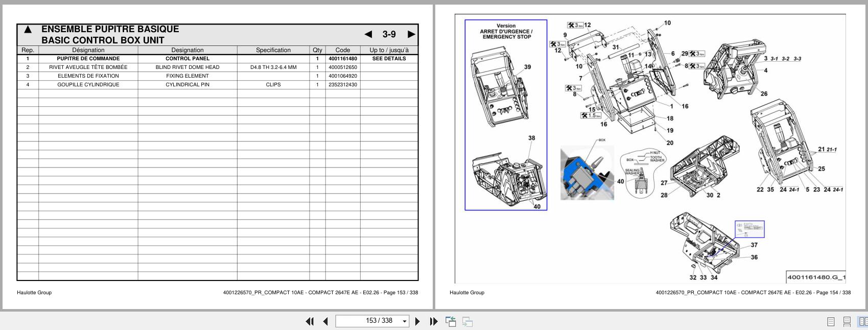This screenshot has width=868, height=330.
Task: Click the up triangle in the table header
Action: (28, 30)
